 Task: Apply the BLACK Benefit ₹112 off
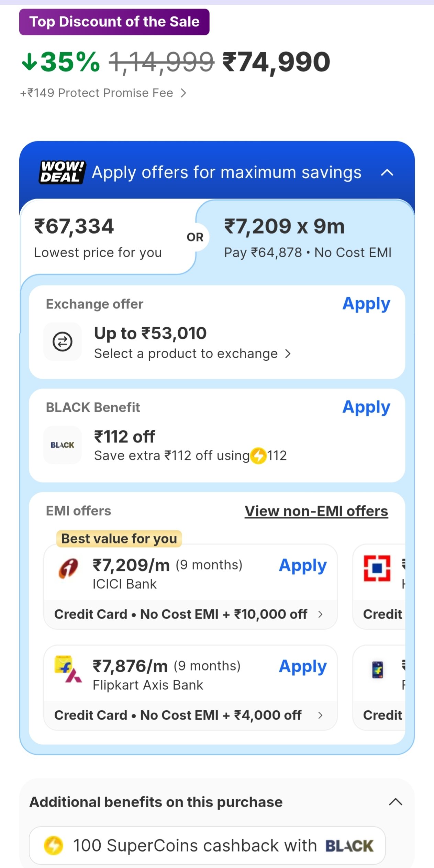(366, 407)
